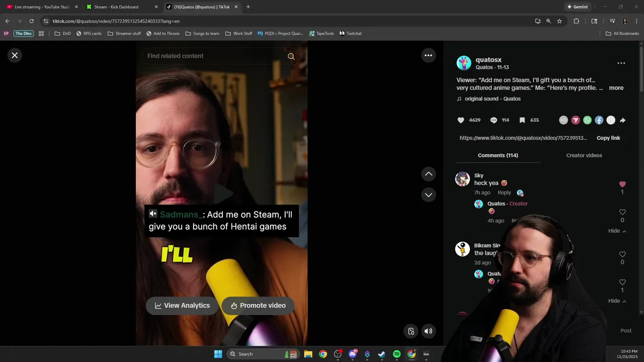Close the TikTok video viewer
The image size is (644, 362).
[15, 55]
